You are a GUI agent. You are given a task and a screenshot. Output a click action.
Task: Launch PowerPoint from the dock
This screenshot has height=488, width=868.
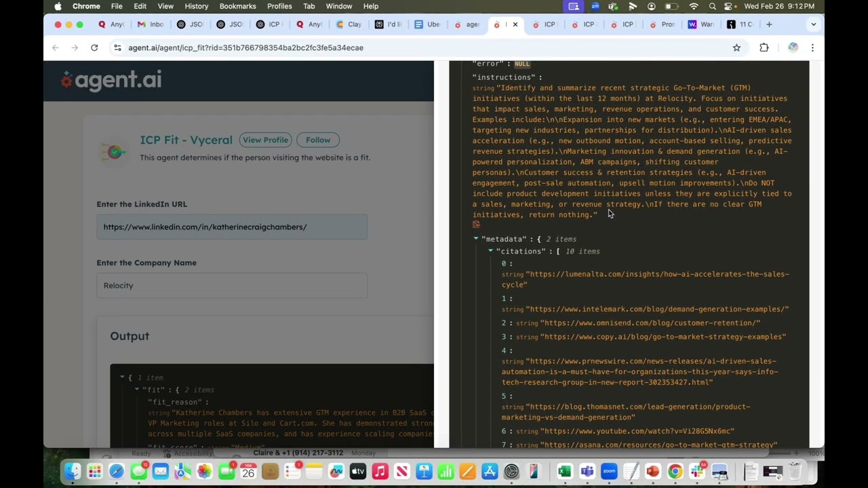[653, 471]
